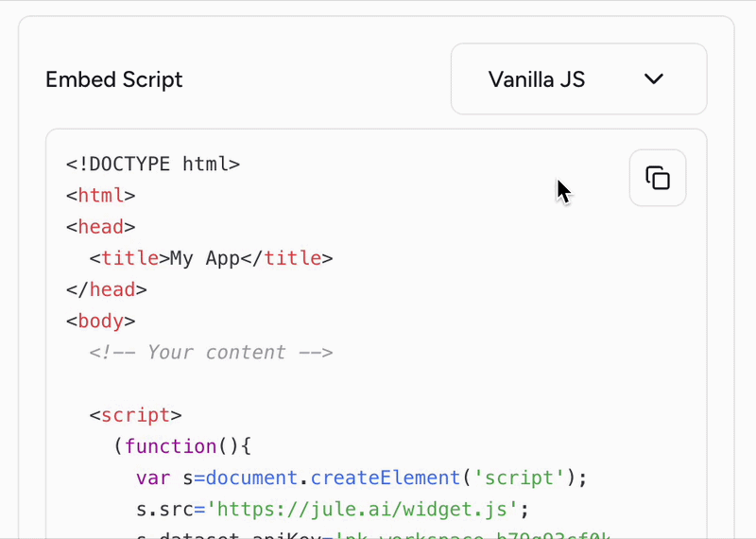Copy the embed script code

click(x=658, y=178)
